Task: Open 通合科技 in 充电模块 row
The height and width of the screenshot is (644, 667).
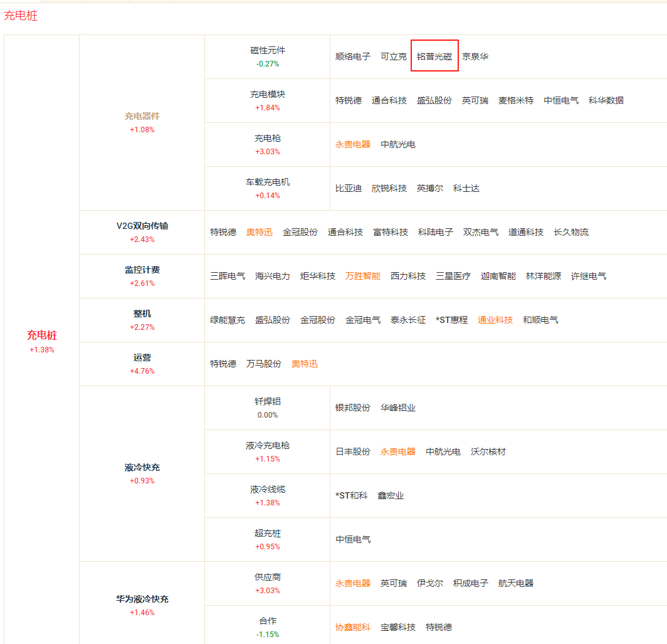Action: (389, 100)
